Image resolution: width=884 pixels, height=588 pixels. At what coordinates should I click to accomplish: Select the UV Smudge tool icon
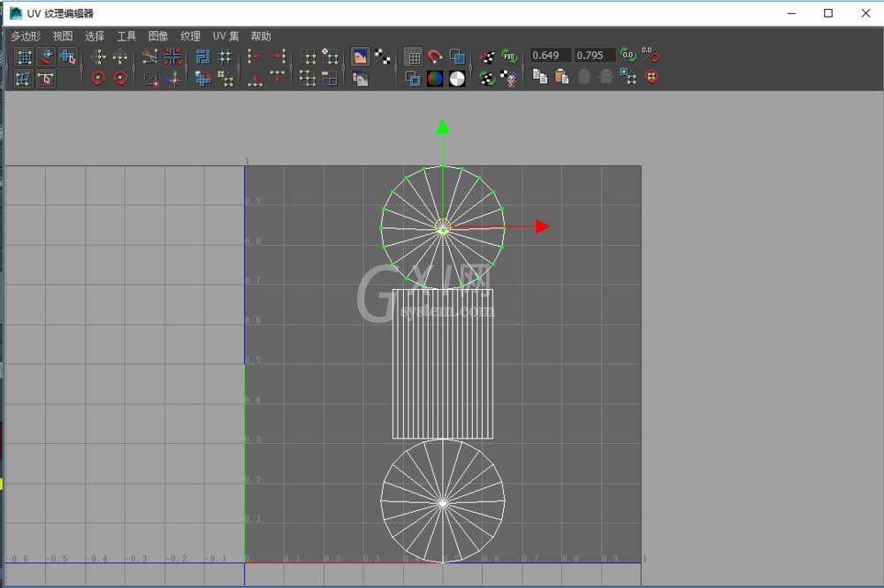point(46,79)
